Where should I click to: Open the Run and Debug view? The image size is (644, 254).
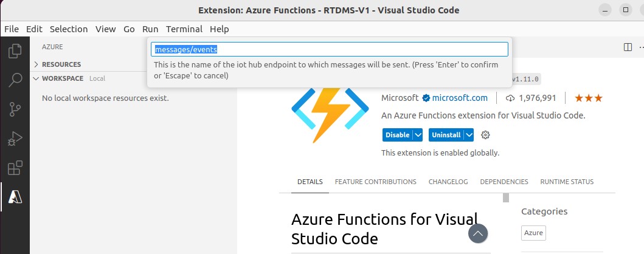tap(15, 139)
